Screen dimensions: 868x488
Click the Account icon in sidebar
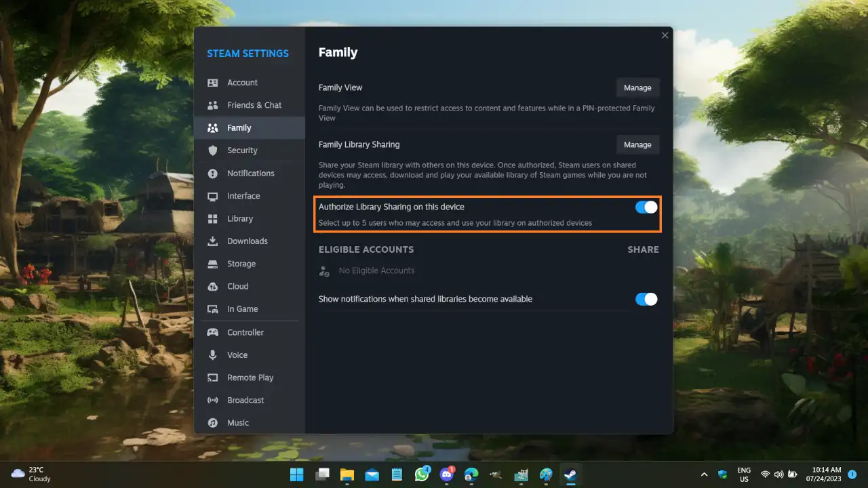[x=213, y=83]
